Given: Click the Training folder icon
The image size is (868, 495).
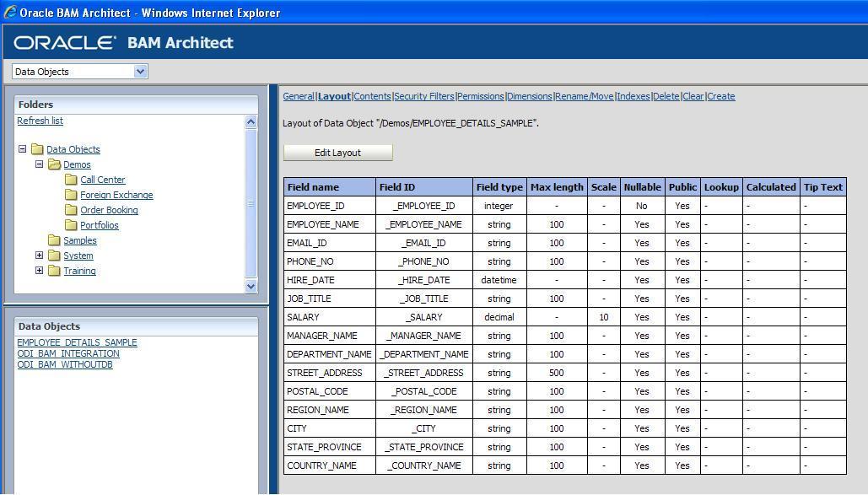Looking at the screenshot, I should tap(53, 271).
